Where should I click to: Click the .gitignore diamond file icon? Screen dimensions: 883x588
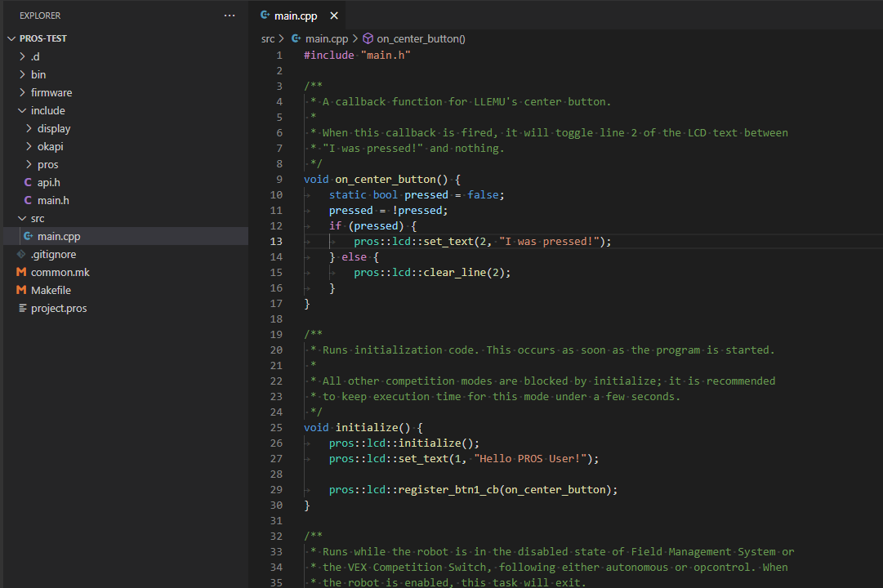coord(21,254)
